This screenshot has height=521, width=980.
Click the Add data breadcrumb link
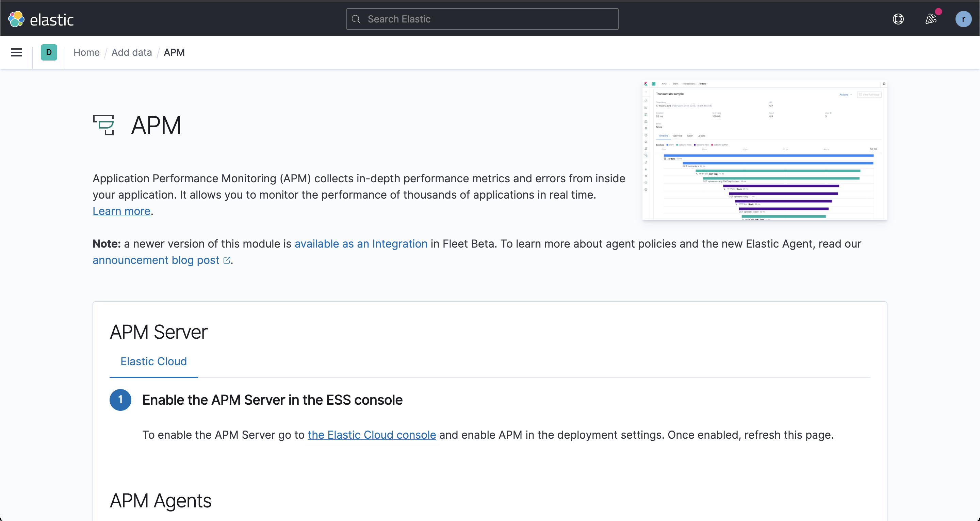(132, 52)
